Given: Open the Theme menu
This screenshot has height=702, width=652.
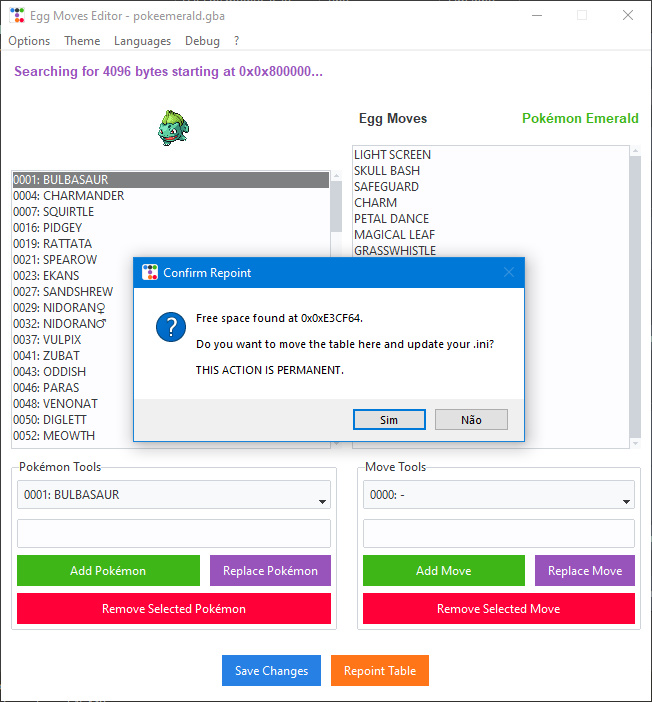Looking at the screenshot, I should [x=82, y=41].
